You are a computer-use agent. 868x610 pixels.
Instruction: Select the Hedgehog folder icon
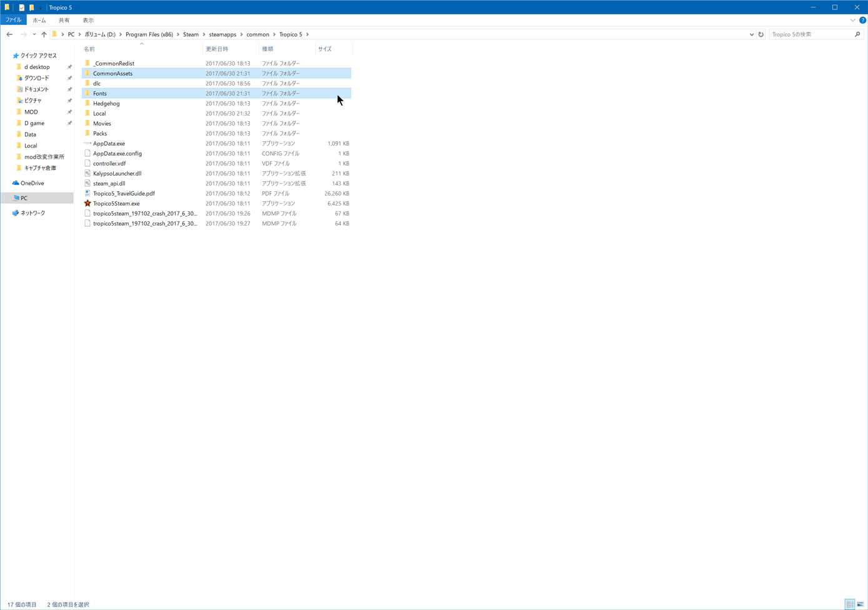pyautogui.click(x=87, y=103)
